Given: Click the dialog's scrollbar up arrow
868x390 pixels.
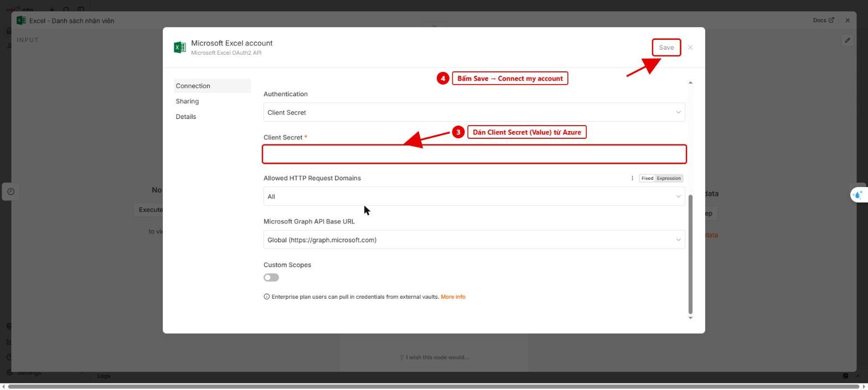Looking at the screenshot, I should click(690, 82).
